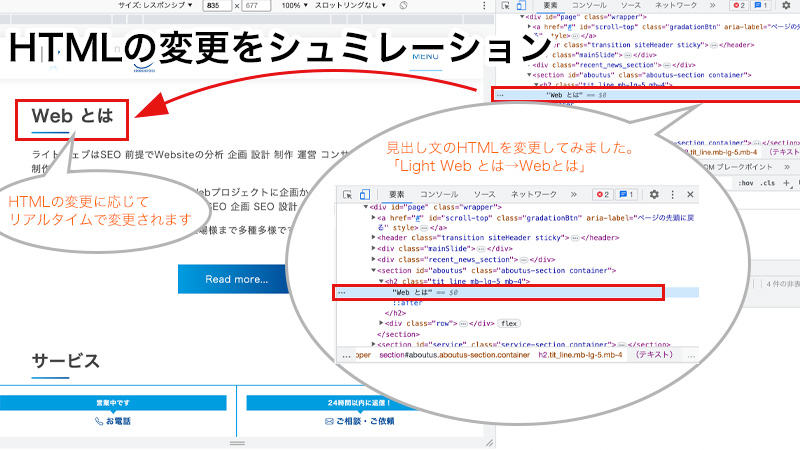Expand the a href scroll-top node in the enlarged DevTools

point(373,217)
